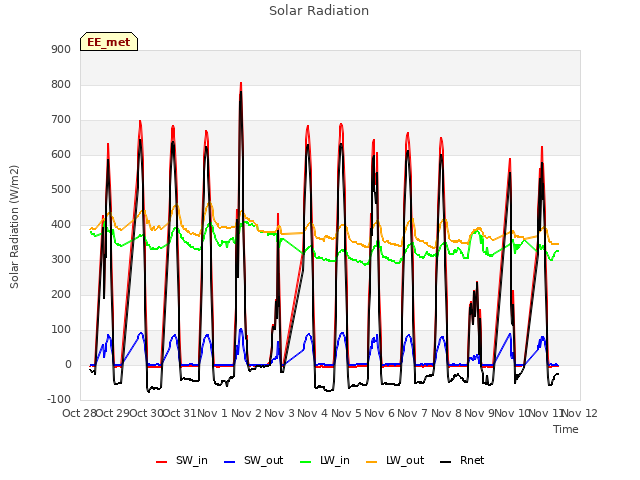Toggle the SW_in legend entry
Image resolution: width=640 pixels, height=480 pixels.
pos(182,460)
